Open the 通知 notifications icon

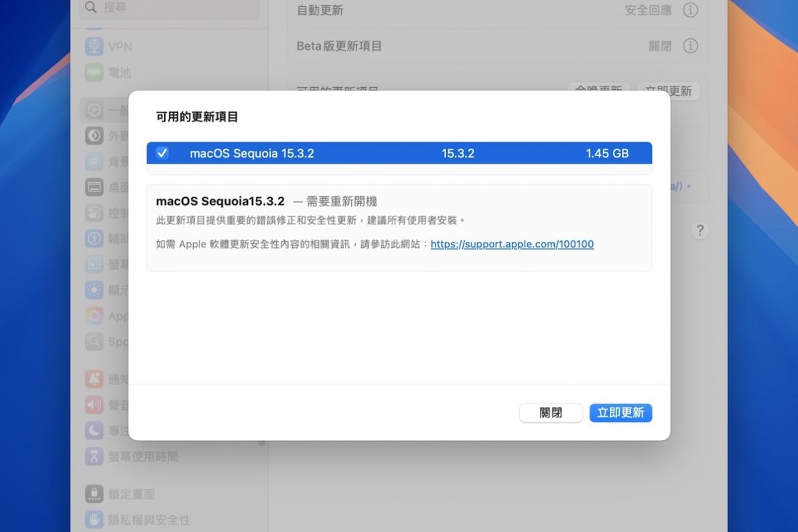pos(94,379)
